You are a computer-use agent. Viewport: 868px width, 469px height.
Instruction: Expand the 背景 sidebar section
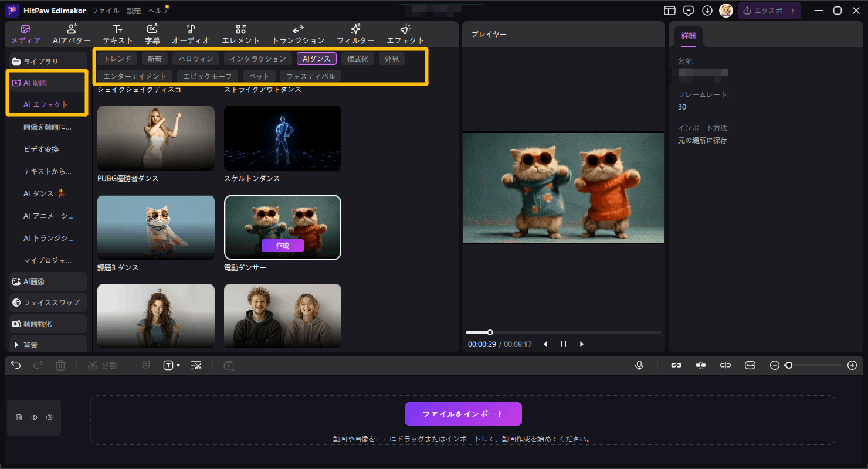49,345
